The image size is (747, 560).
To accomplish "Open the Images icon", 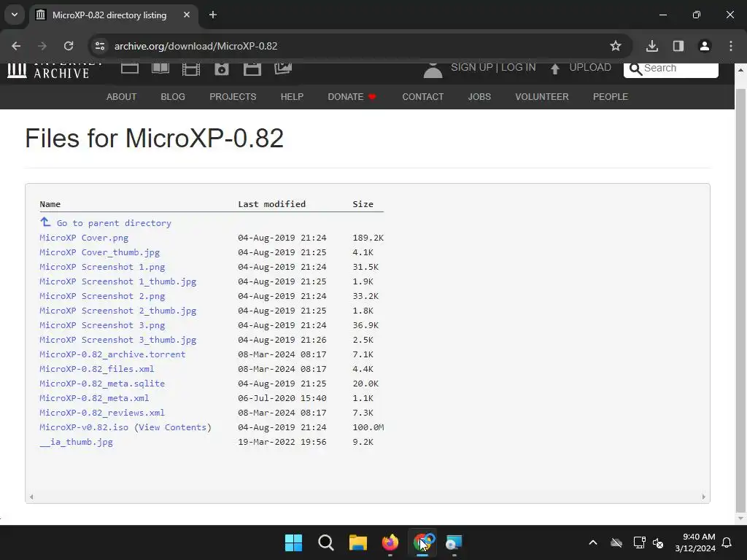I will (x=283, y=69).
